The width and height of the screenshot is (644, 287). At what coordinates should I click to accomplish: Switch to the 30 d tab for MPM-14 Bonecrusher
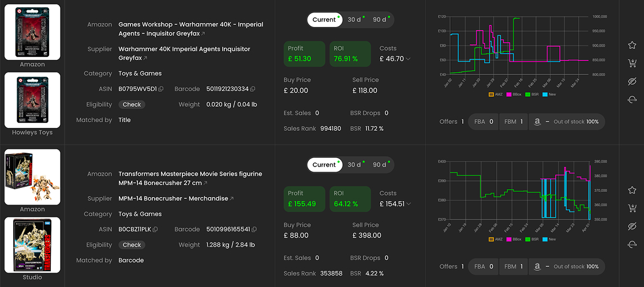click(354, 165)
